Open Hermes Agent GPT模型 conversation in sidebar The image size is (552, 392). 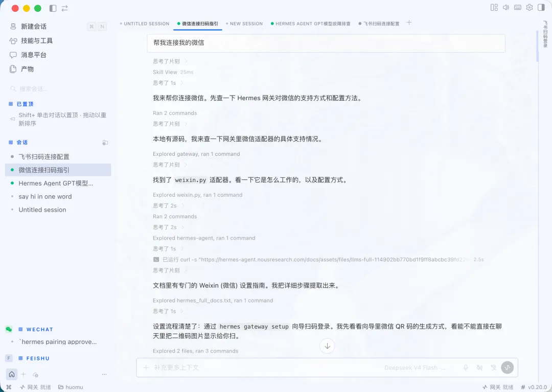pos(58,183)
